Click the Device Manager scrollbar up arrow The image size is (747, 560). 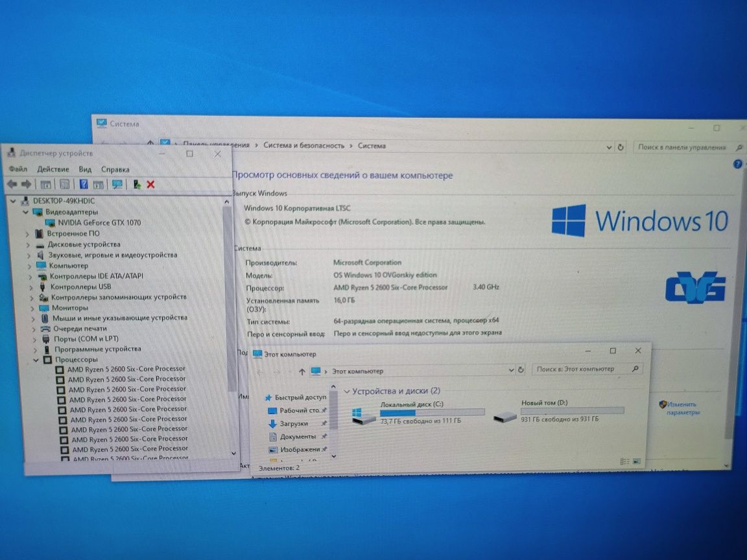(227, 202)
